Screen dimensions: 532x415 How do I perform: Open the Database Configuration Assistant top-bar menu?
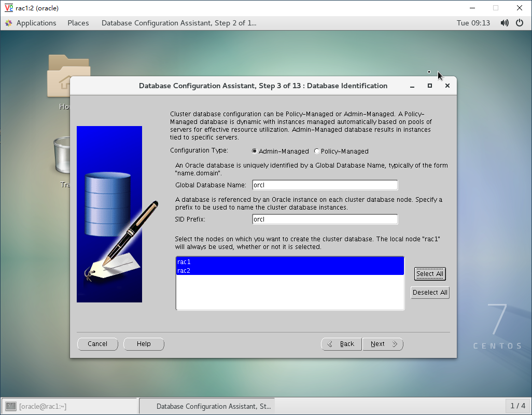pyautogui.click(x=179, y=23)
